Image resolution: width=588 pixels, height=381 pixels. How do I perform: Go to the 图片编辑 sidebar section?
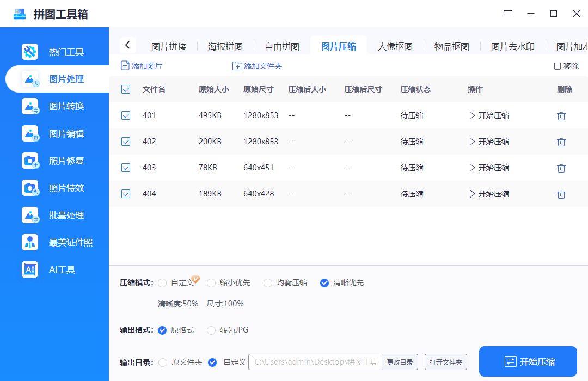point(54,133)
